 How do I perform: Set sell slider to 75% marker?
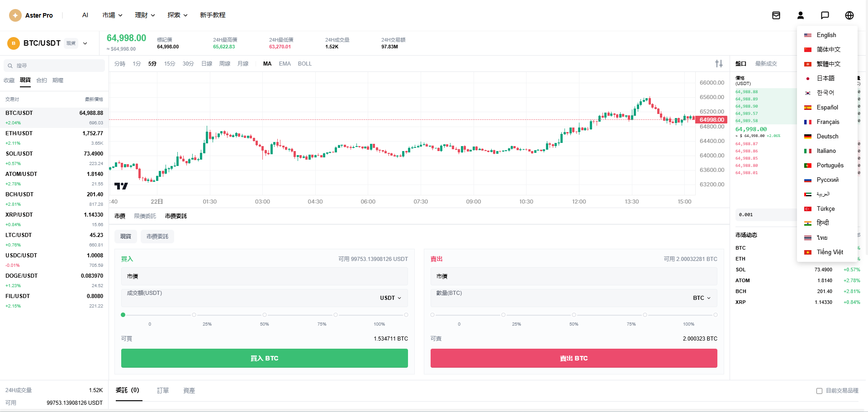645,315
